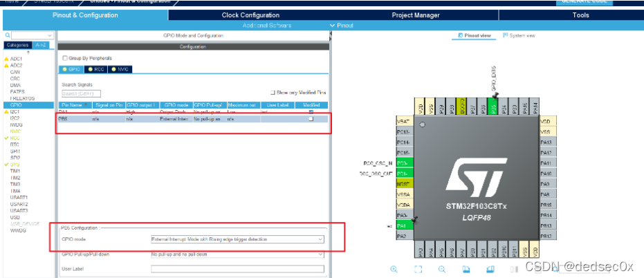Toggle the Modified checkbox in PB5 row
This screenshot has width=644, height=278.
pos(311,119)
